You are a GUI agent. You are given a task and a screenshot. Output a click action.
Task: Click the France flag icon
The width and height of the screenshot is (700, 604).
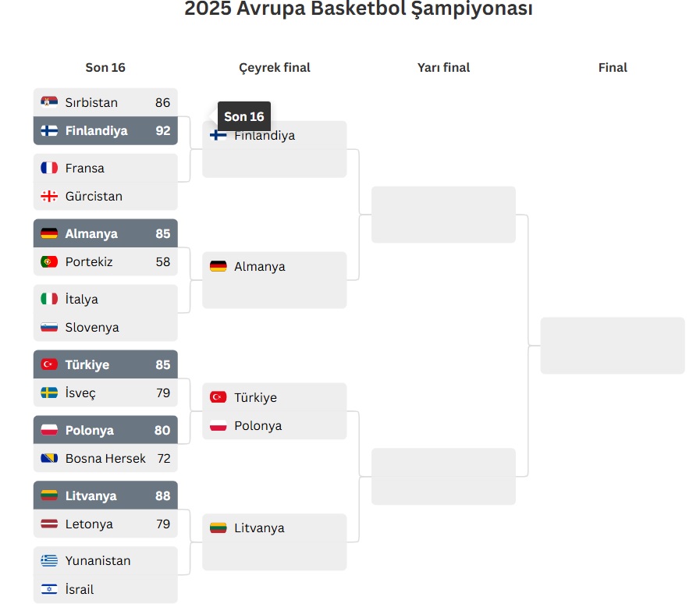[49, 168]
